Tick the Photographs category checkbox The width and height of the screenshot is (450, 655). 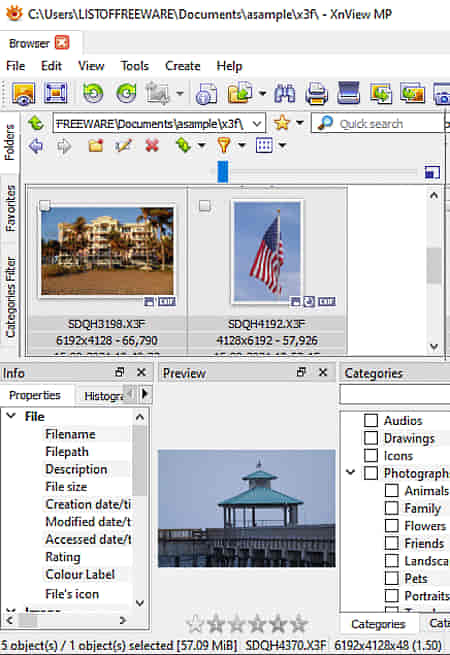(371, 473)
